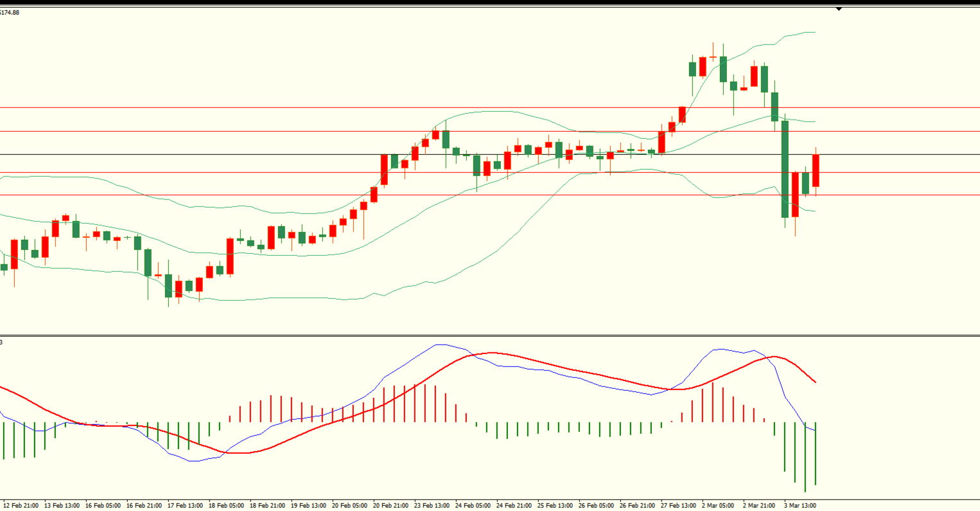Select the black horizontal price line

click(x=257, y=155)
